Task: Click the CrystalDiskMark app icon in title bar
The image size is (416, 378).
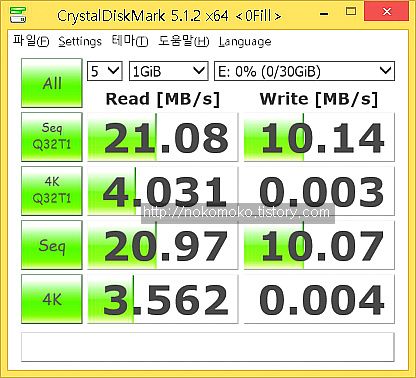Action: point(18,15)
